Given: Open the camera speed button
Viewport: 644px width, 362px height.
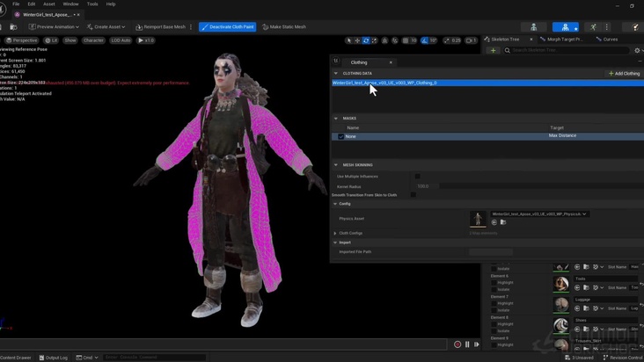Looking at the screenshot, I should click(x=471, y=40).
